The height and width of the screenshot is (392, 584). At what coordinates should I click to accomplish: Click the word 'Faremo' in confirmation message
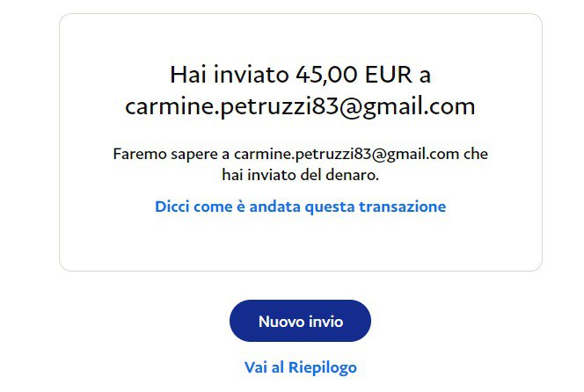click(x=140, y=154)
